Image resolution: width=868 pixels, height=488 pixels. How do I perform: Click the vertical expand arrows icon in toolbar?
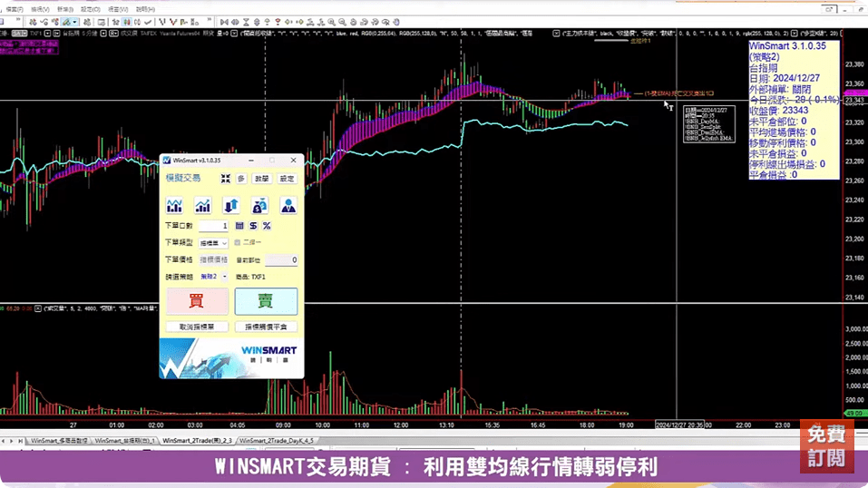coord(257,22)
